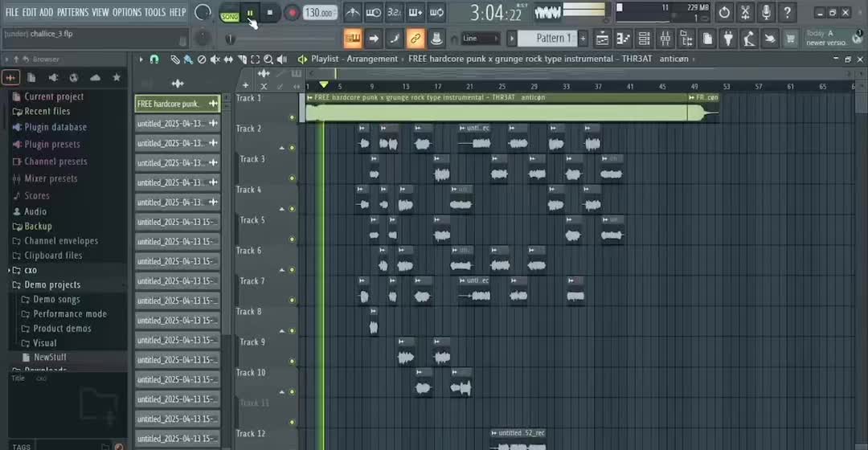
Task: Open the plugin picker plug icon
Action: [728, 39]
